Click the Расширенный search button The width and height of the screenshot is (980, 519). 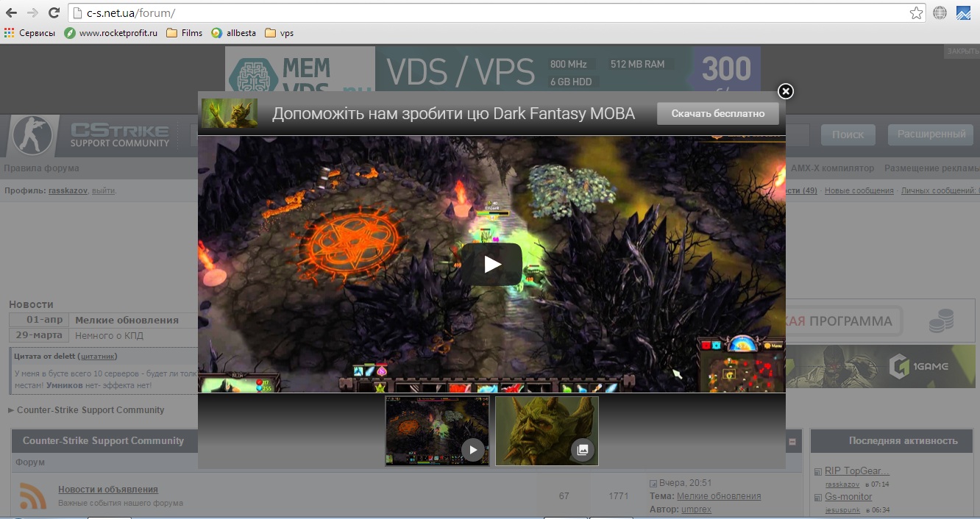pyautogui.click(x=931, y=134)
